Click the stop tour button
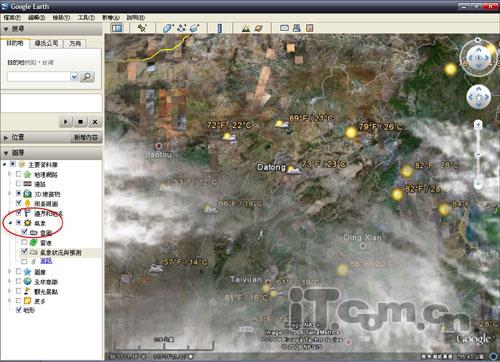500x362 pixels. [x=80, y=122]
